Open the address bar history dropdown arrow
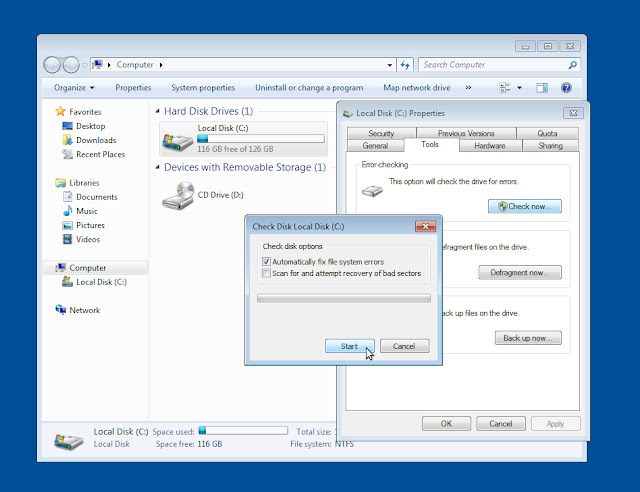Image resolution: width=640 pixels, height=492 pixels. 390,65
